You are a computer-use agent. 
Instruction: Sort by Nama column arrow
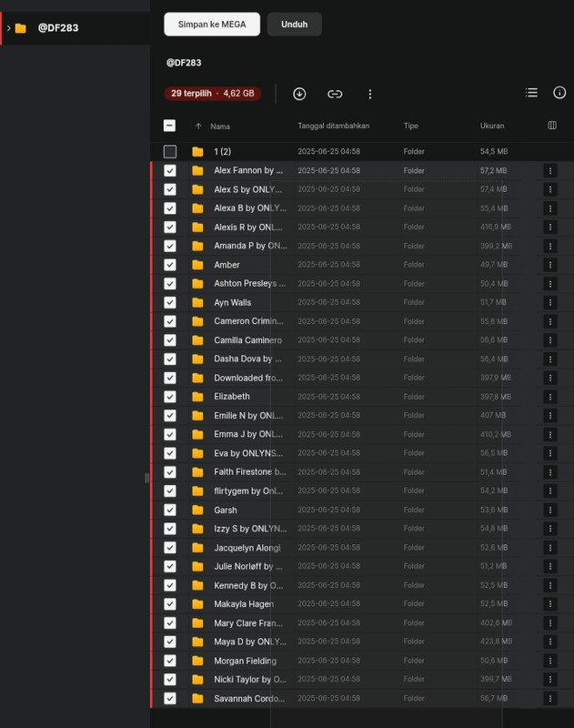[x=198, y=126]
